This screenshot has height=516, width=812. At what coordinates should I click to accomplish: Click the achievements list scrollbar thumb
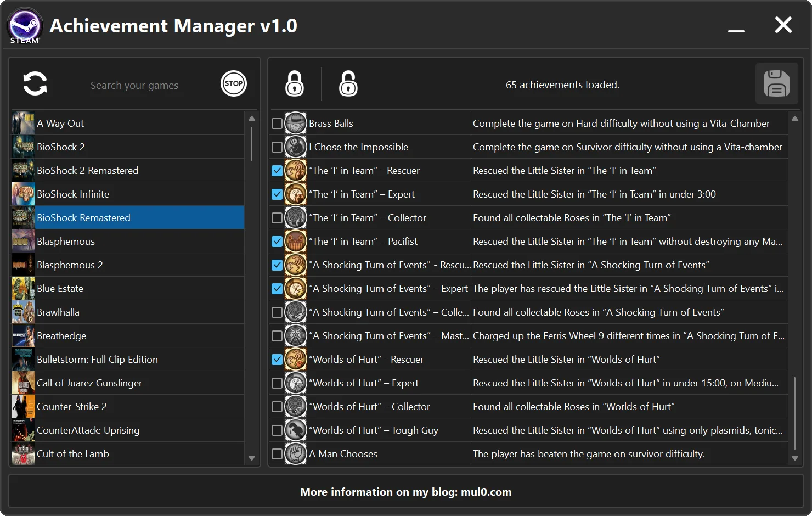(795, 413)
